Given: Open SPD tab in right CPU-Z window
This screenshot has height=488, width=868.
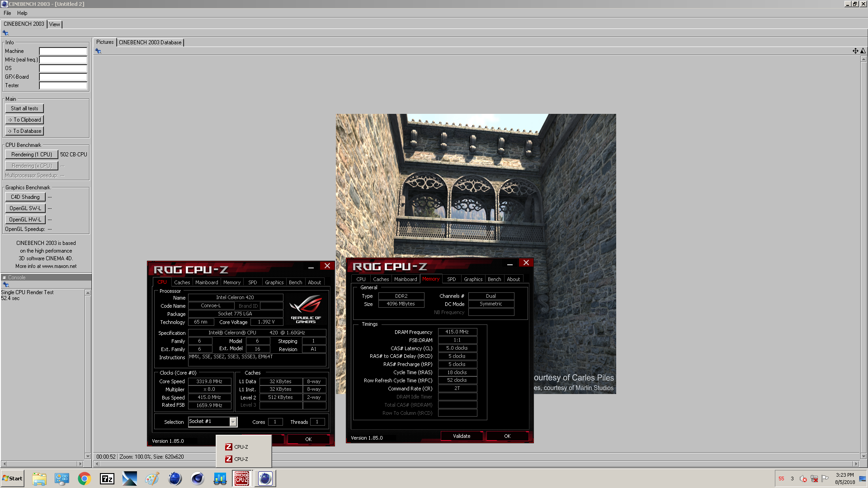Looking at the screenshot, I should pyautogui.click(x=451, y=279).
